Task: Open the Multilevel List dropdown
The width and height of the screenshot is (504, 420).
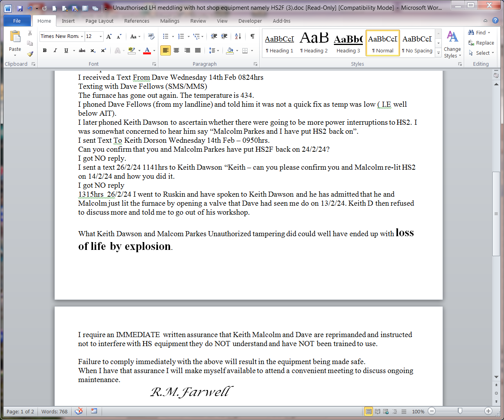Action: pyautogui.click(x=202, y=36)
